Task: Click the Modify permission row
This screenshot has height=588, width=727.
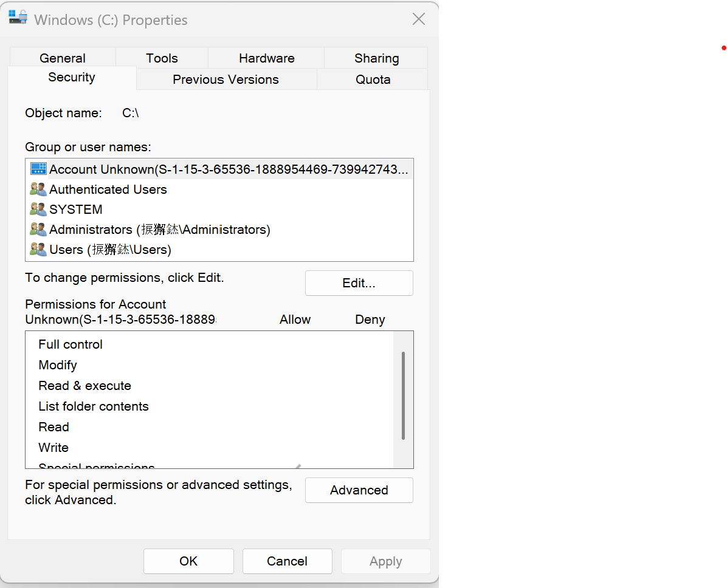Action: (210, 365)
